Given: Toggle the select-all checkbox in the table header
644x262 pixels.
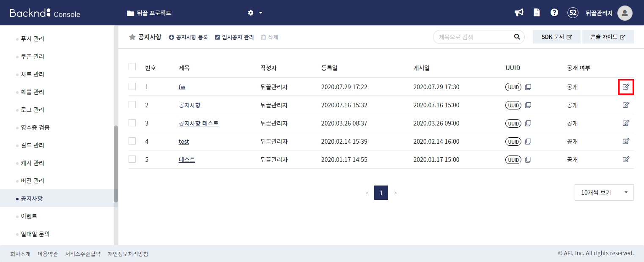Looking at the screenshot, I should [x=132, y=67].
